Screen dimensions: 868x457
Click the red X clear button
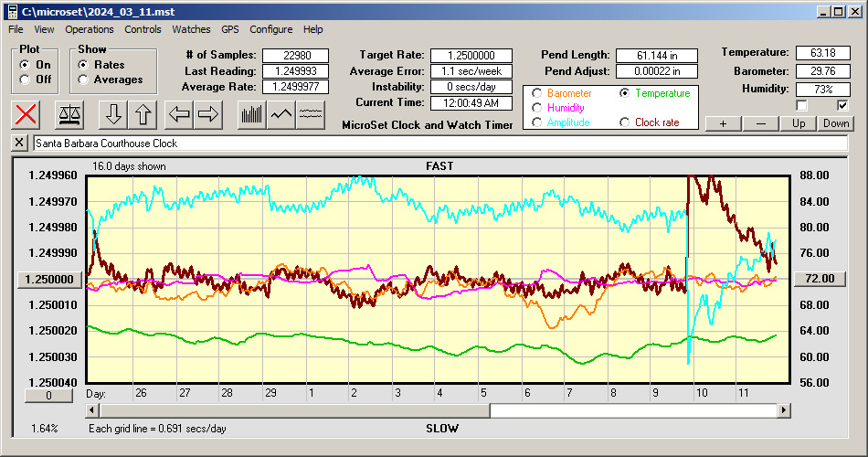click(27, 114)
